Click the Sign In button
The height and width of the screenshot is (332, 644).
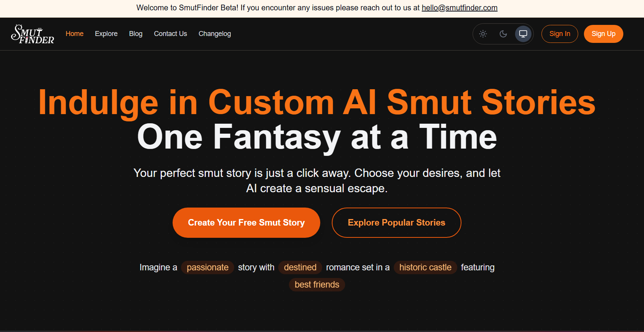(x=560, y=34)
